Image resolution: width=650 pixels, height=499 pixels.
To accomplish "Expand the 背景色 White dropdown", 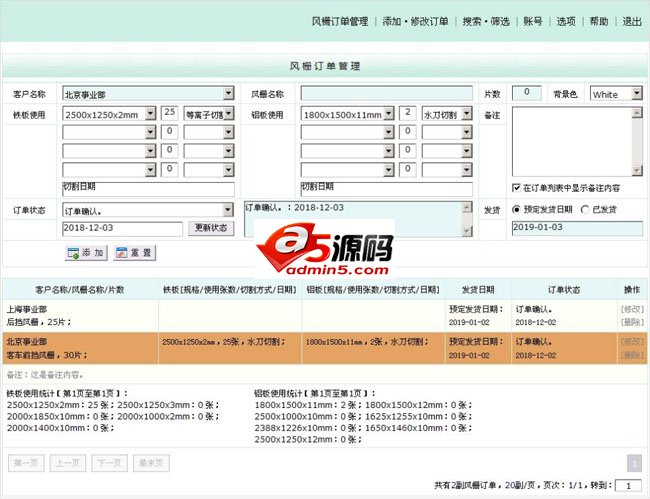I will tap(616, 94).
